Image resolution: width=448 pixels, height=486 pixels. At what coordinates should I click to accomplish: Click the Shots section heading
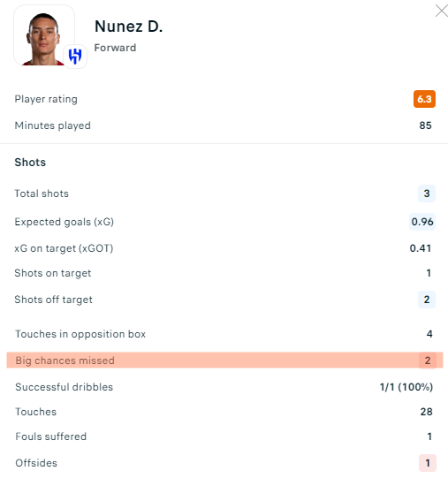pos(30,162)
